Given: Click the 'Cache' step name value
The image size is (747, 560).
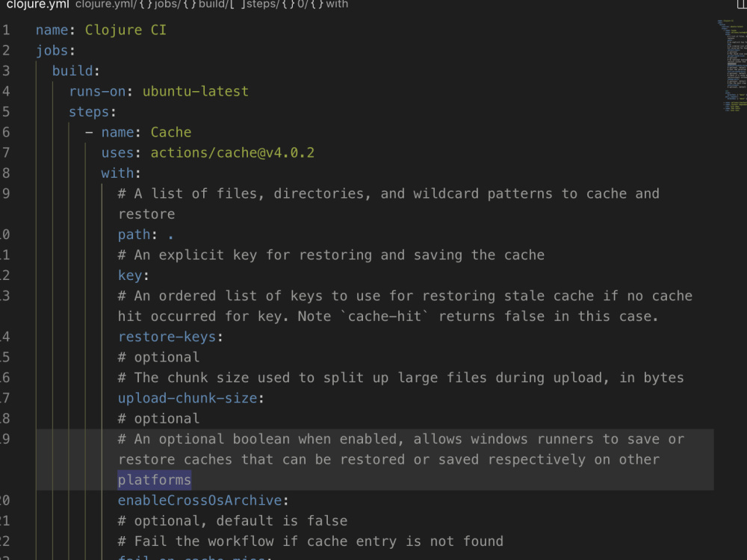Looking at the screenshot, I should click(x=171, y=132).
